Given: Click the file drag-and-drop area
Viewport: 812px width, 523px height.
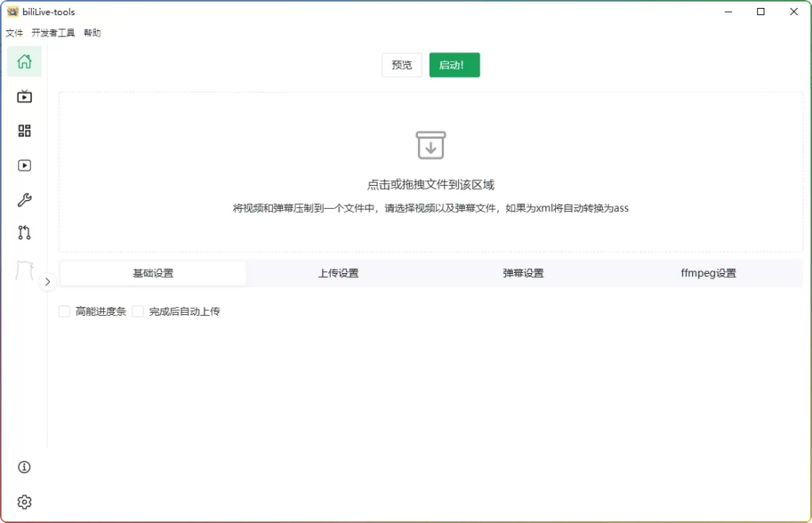Looking at the screenshot, I should pyautogui.click(x=431, y=171).
